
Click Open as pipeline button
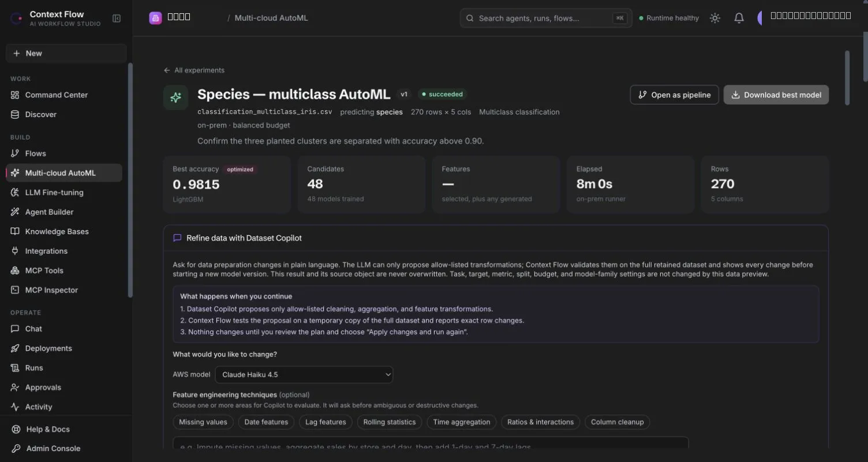click(x=674, y=95)
